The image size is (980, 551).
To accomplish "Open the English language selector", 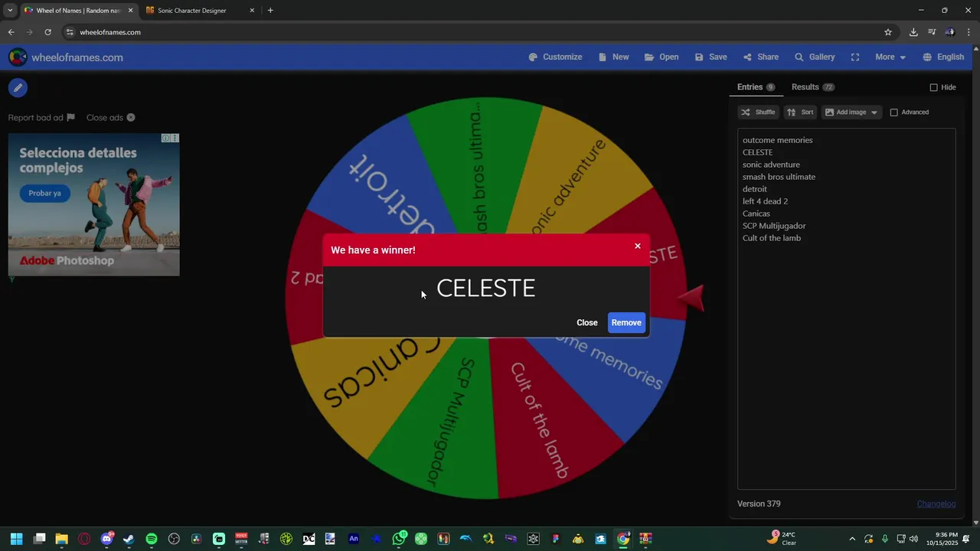I will pos(943,57).
